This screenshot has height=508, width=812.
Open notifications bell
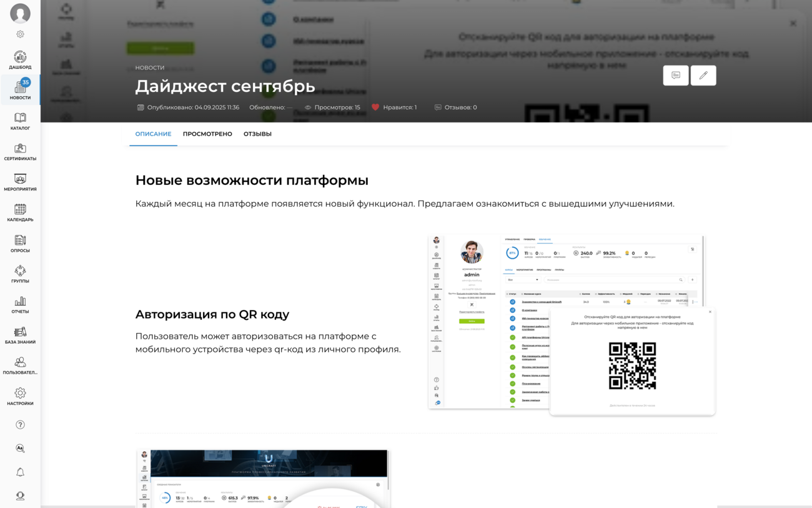point(20,472)
